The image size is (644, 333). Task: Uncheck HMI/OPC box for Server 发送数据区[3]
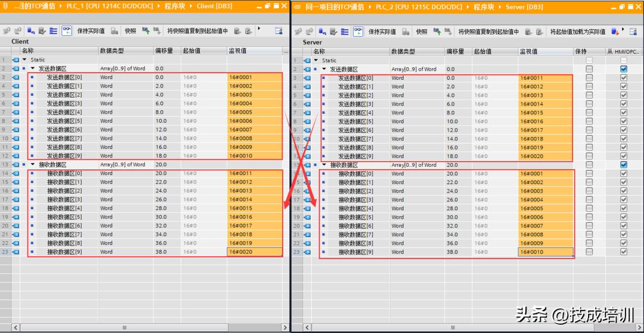624,104
